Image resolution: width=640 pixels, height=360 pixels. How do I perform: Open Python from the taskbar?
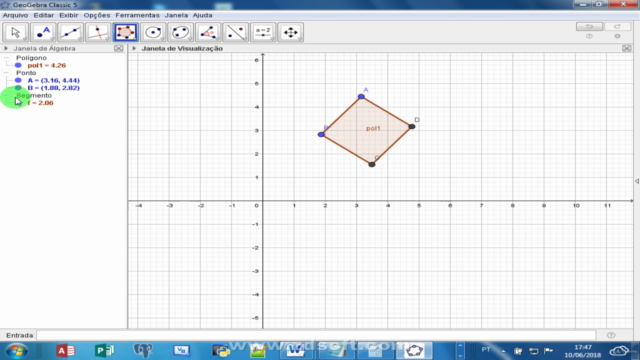(221, 351)
